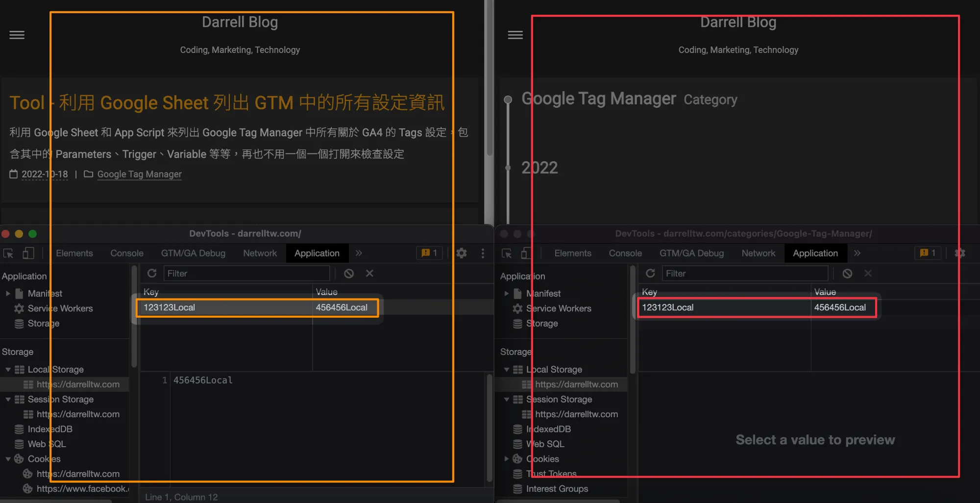
Task: Open the blog hamburger navigation menu
Action: 16,35
